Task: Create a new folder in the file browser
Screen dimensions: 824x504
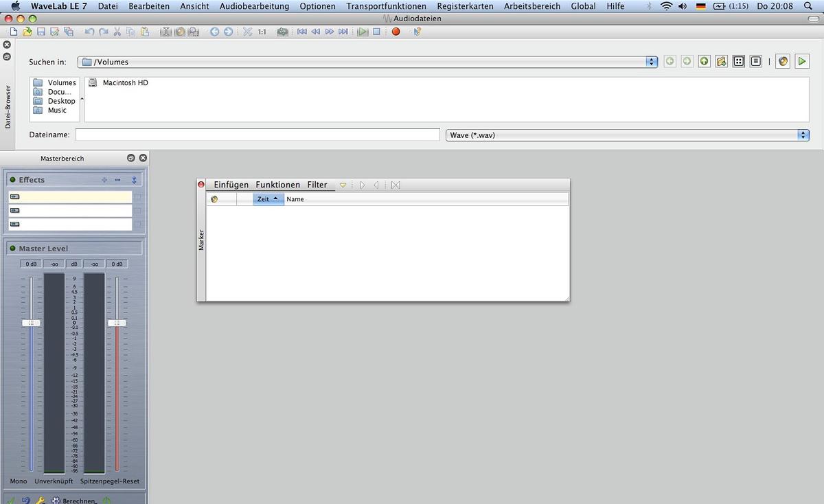Action: point(721,61)
